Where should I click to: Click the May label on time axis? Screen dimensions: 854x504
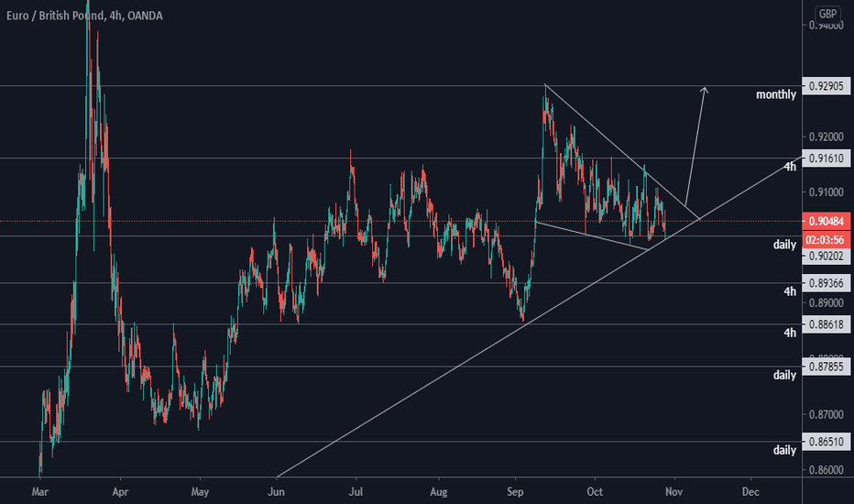point(200,492)
